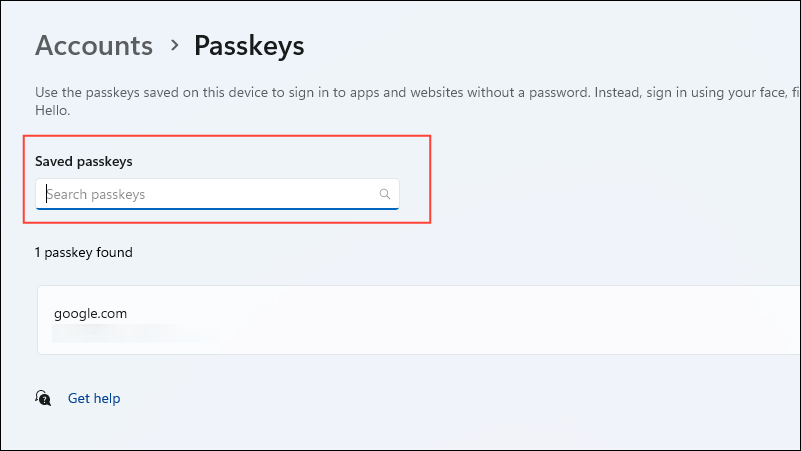Click the search magnifier icon in passkeys field
This screenshot has width=801, height=451.
coord(385,194)
